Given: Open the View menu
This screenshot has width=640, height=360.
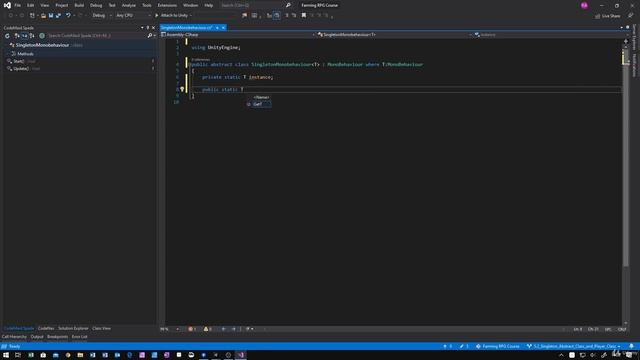Looking at the screenshot, I should pos(44,5).
